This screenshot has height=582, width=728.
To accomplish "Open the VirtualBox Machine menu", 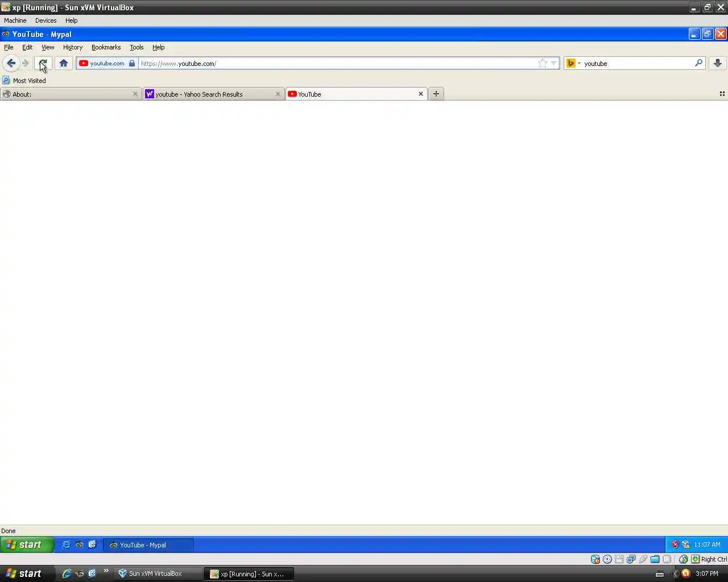I will pos(15,20).
